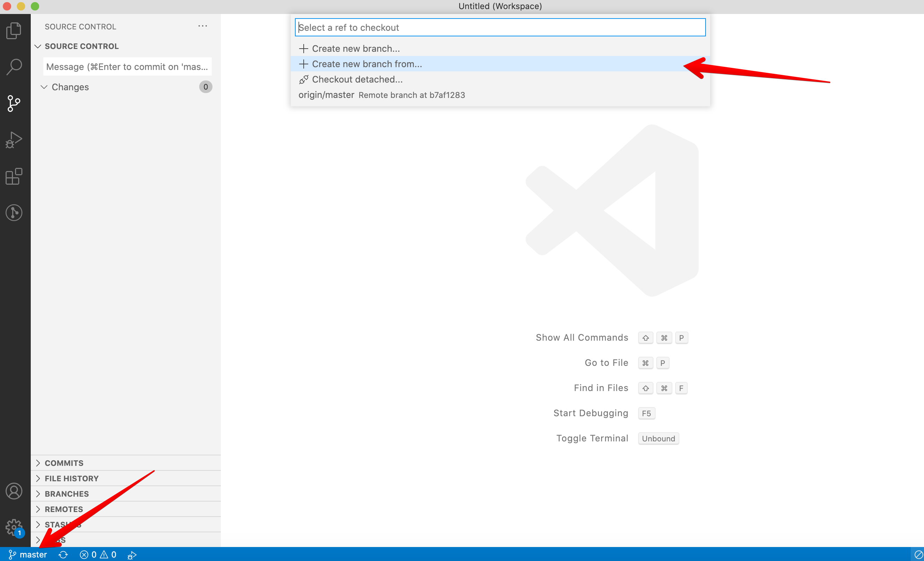Click the 'Select a ref to checkout' field
The image size is (924, 561).
click(499, 27)
